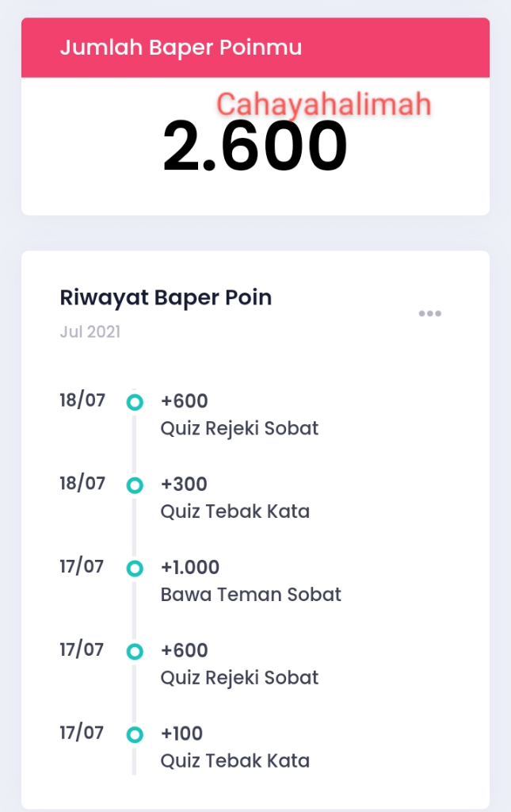
Task: Click the +300 points amount
Action: 184,485
